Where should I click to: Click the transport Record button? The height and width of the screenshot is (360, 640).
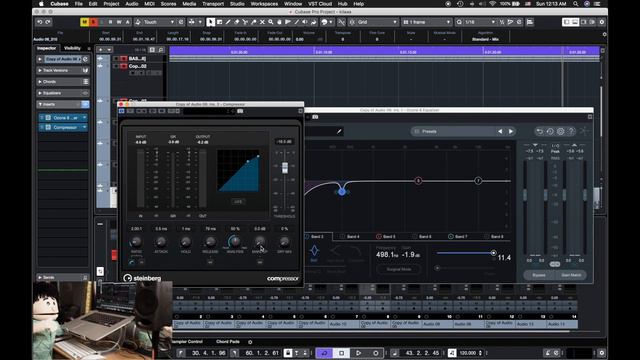pos(376,353)
